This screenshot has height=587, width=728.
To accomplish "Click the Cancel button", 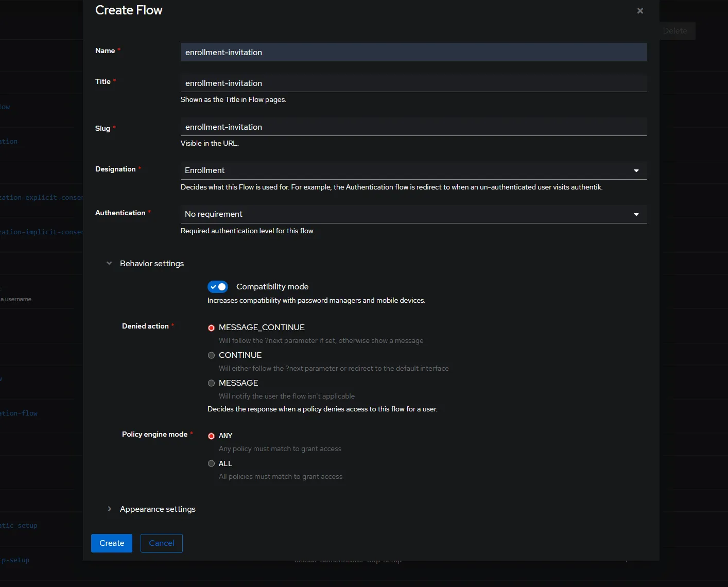I will (161, 543).
